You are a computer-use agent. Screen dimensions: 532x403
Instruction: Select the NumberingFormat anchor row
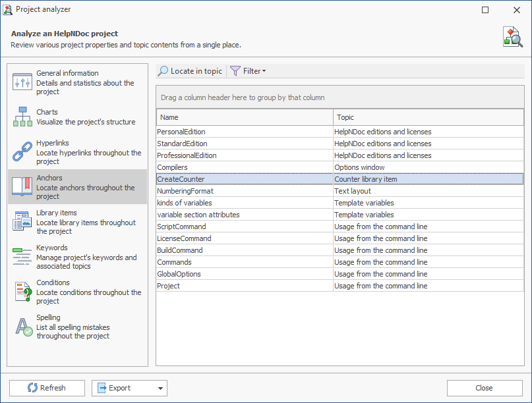coord(340,191)
